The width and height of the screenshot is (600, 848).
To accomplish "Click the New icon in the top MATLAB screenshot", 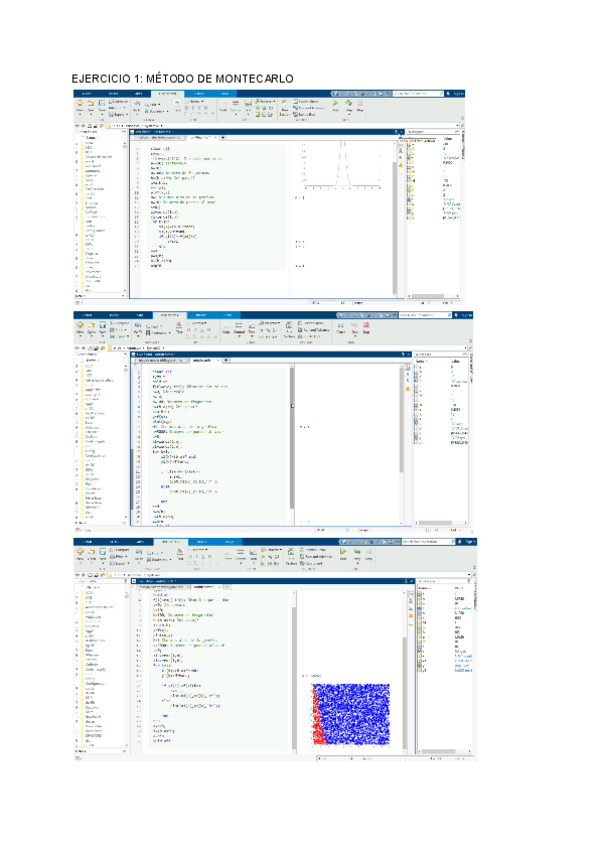I will [80, 103].
